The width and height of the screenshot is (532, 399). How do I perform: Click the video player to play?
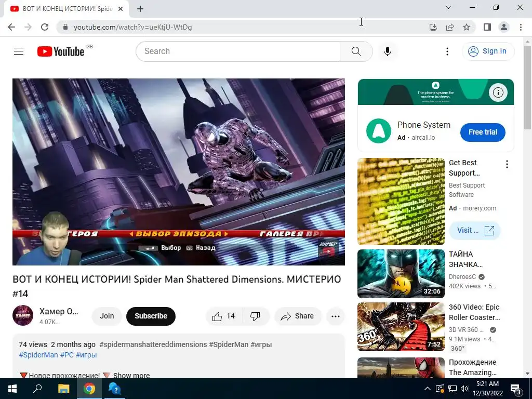[x=179, y=172]
